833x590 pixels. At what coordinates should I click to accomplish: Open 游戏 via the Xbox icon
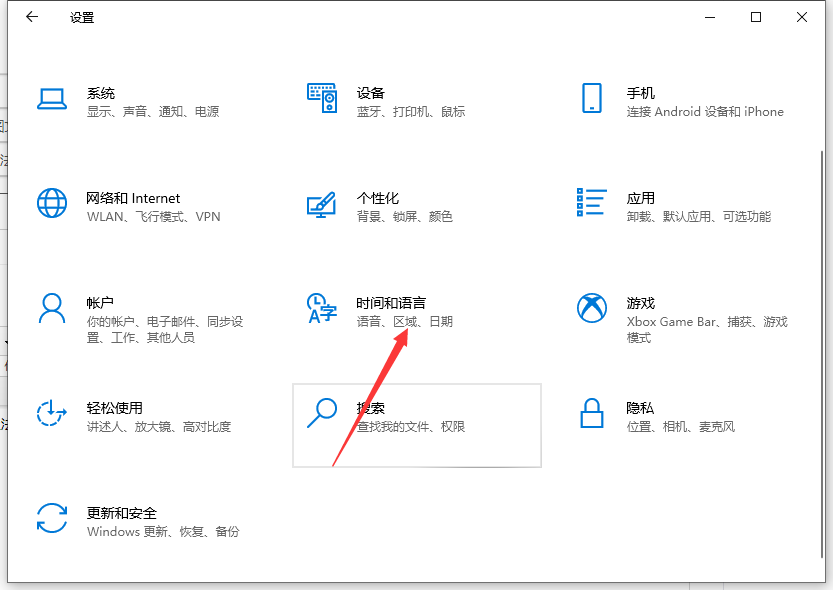point(592,309)
